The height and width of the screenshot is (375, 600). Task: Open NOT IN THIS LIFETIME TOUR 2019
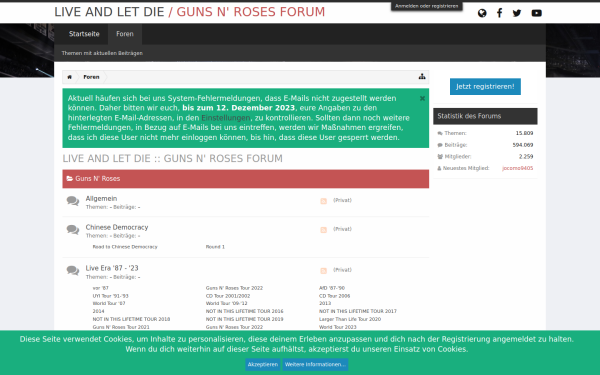[245, 319]
